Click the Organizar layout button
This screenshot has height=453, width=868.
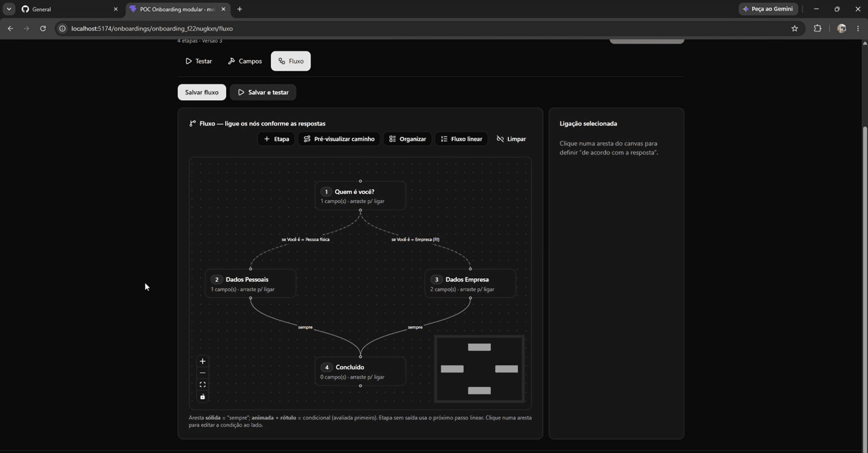coord(408,139)
